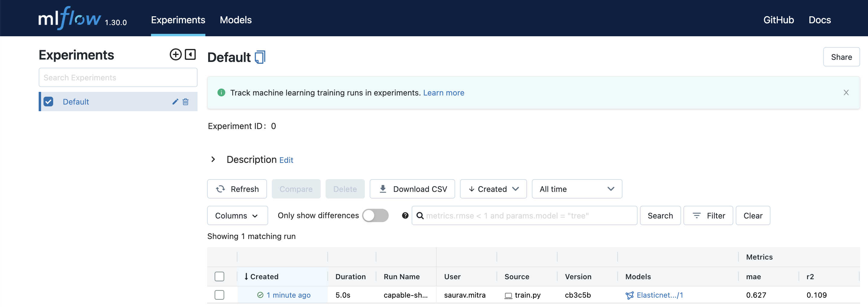Select the run row checkbox
Viewport: 868px width, 307px height.
pyautogui.click(x=219, y=295)
